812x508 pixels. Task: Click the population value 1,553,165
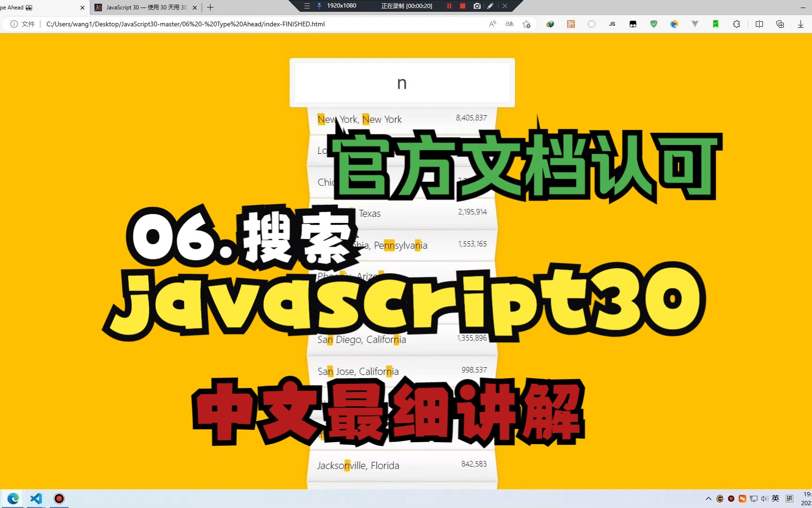pos(472,244)
